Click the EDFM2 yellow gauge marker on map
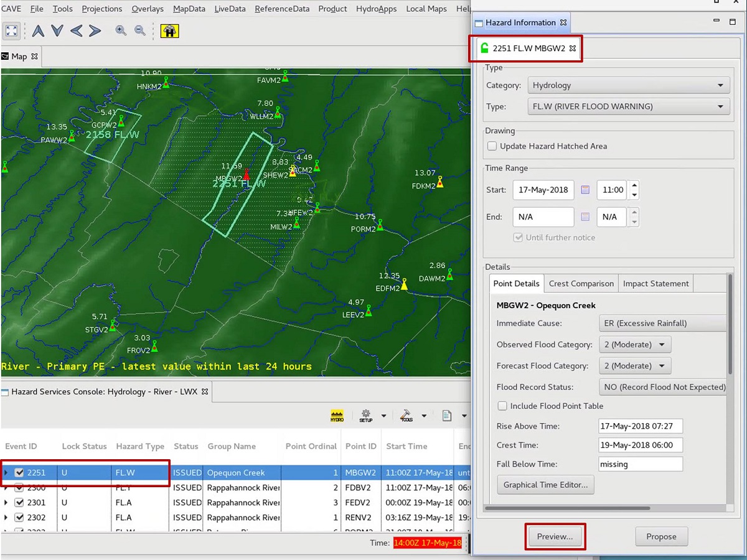Image resolution: width=747 pixels, height=560 pixels. (x=404, y=285)
